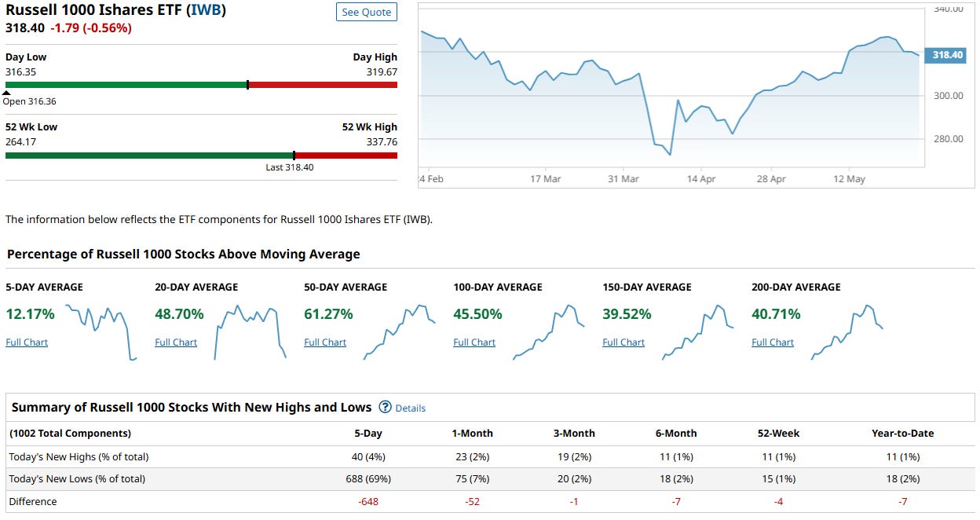Select the 75 (7%) one-month lows cell
Screen dimensions: 980x520
click(473, 478)
